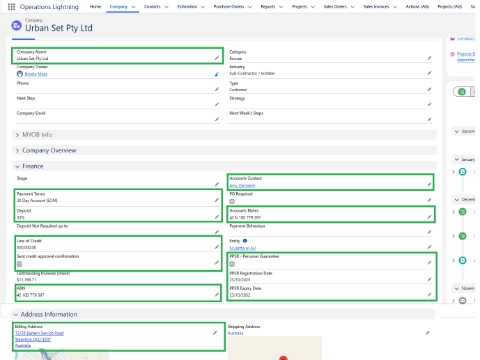Viewport: 480px width, 360px height.
Task: Open the Contacts tab
Action: (152, 7)
